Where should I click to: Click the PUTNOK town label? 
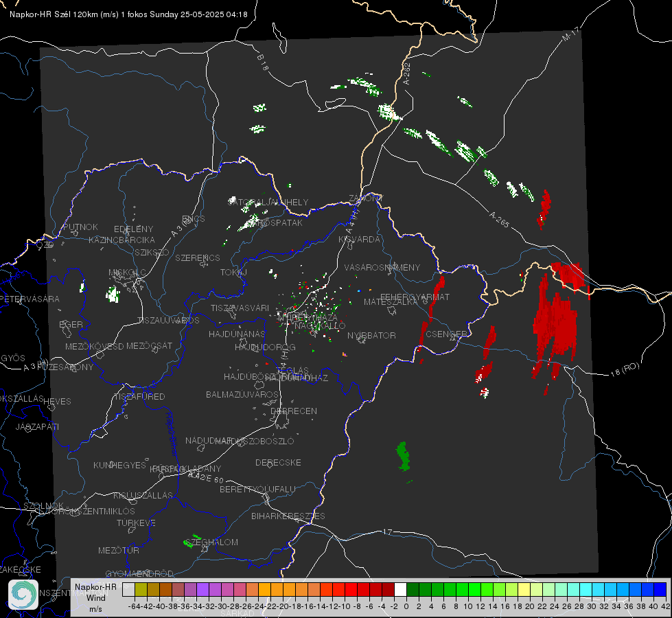click(80, 227)
